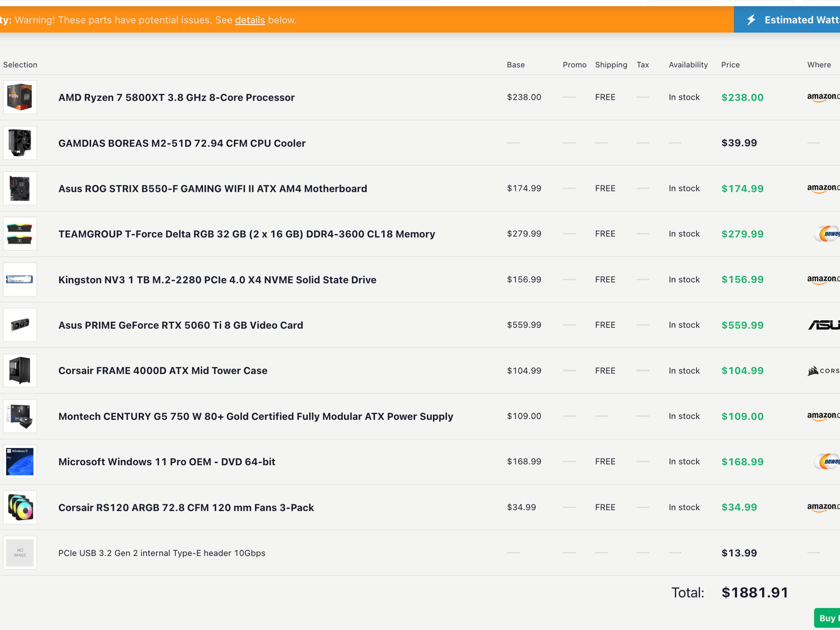Click the Windows 11 Pro box thumbnail
The image size is (840, 630).
[20, 461]
